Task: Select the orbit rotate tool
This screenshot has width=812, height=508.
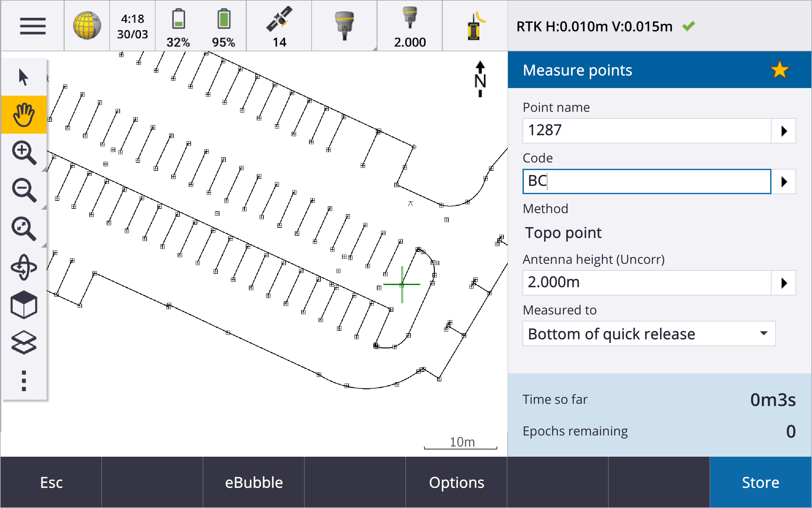Action: pyautogui.click(x=24, y=267)
